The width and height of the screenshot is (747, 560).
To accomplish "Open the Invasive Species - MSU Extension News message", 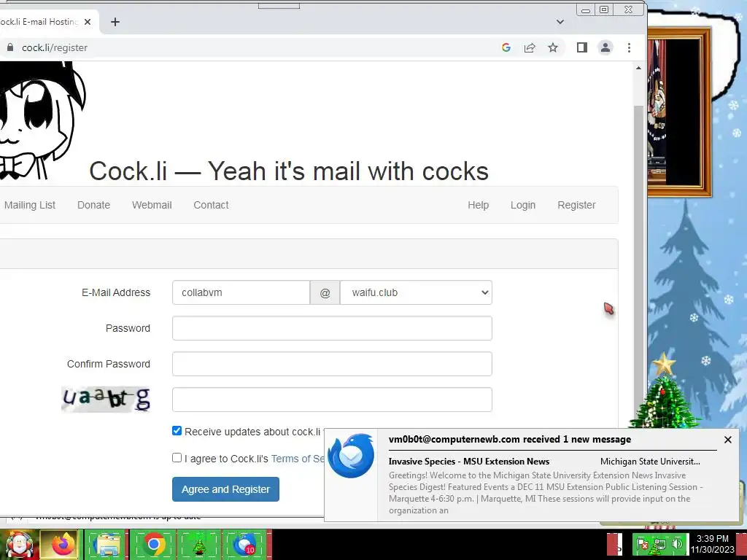I will pos(469,461).
